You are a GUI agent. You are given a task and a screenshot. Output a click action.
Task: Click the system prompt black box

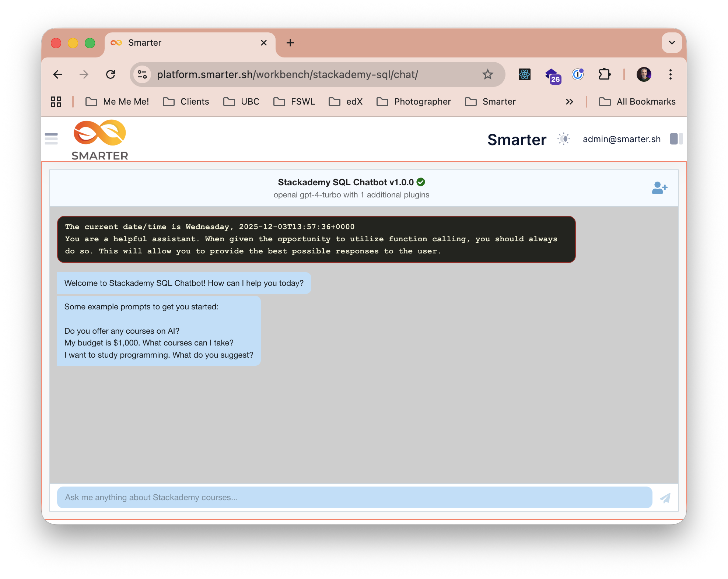click(x=316, y=239)
